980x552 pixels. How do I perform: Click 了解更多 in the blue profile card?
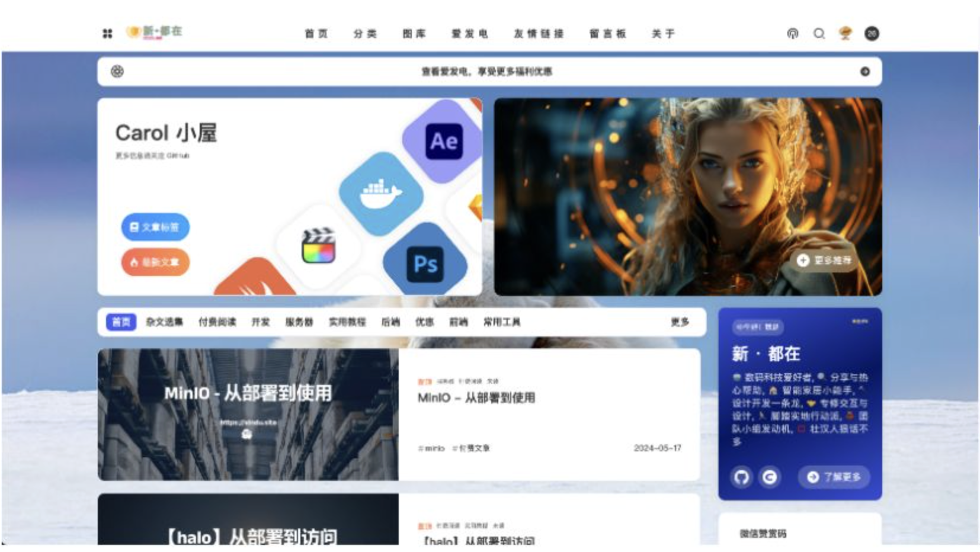coord(834,477)
